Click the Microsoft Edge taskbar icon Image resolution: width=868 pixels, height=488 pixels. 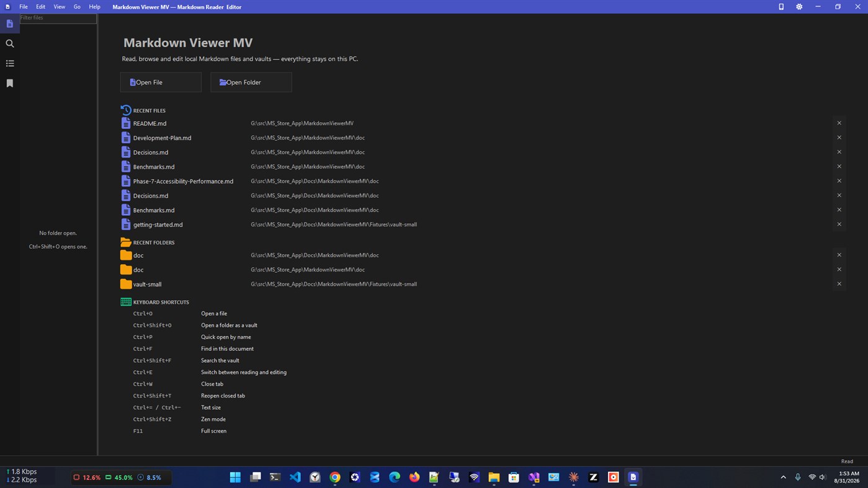[395, 477]
